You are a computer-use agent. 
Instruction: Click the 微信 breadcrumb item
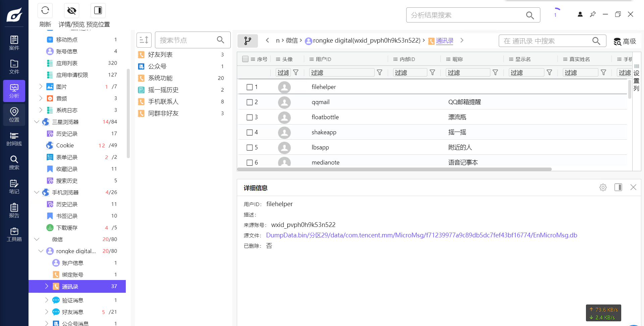(x=292, y=41)
